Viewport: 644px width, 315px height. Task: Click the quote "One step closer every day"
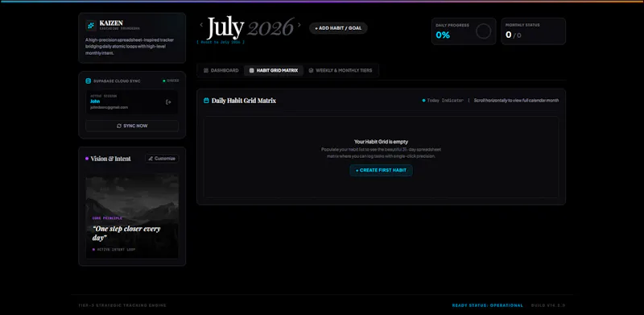point(126,233)
